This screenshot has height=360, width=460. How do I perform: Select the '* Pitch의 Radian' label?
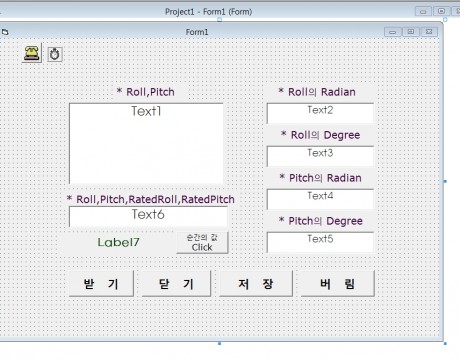320,178
